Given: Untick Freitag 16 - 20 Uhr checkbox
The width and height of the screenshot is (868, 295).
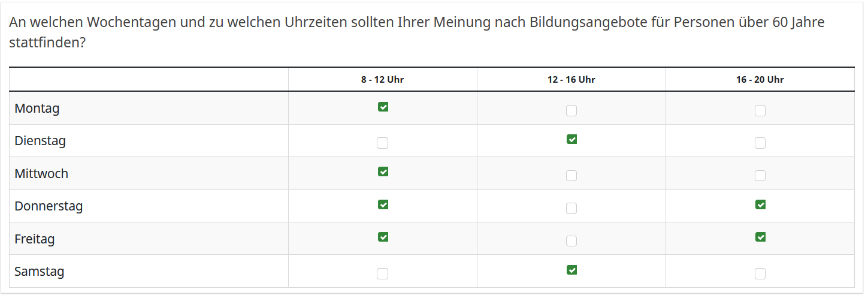Looking at the screenshot, I should pos(760,237).
